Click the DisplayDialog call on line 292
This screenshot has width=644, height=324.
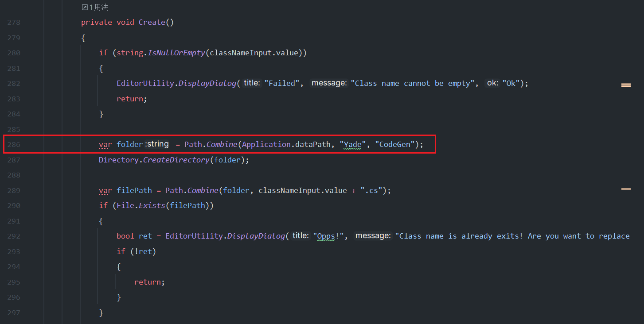pos(256,236)
